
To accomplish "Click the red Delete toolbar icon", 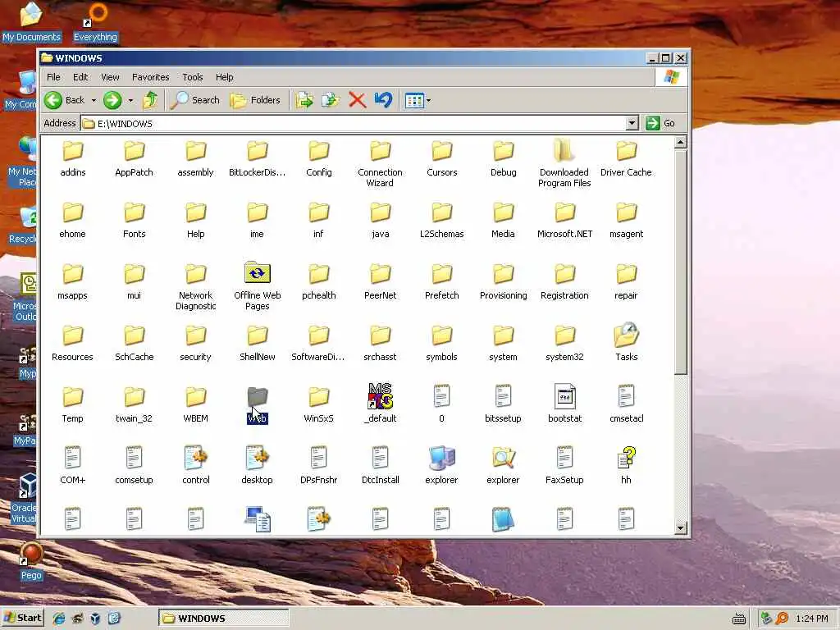I will tap(358, 100).
